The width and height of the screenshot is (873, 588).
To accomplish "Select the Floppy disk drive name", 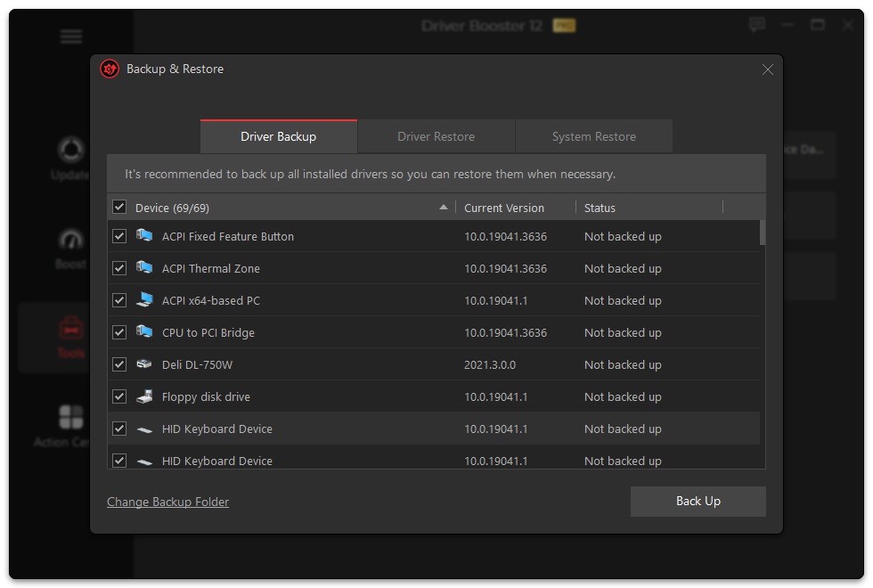I will coord(206,397).
